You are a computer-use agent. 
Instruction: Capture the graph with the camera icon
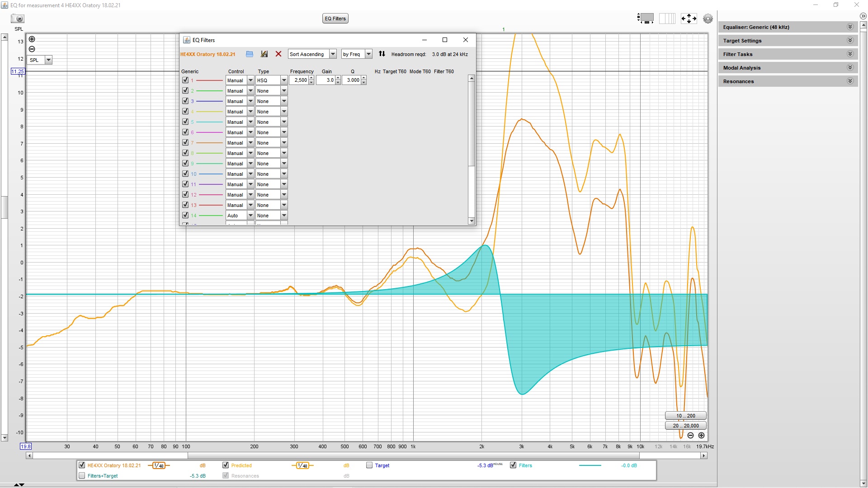18,19
